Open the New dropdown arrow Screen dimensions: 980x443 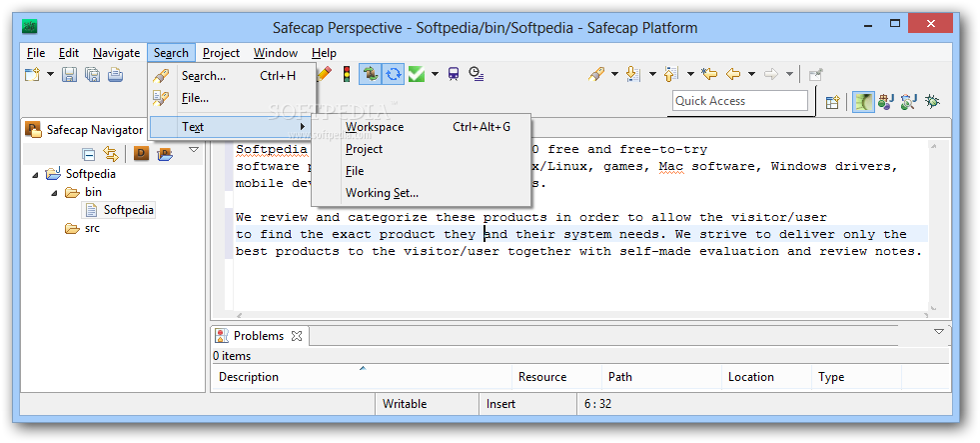pos(50,74)
